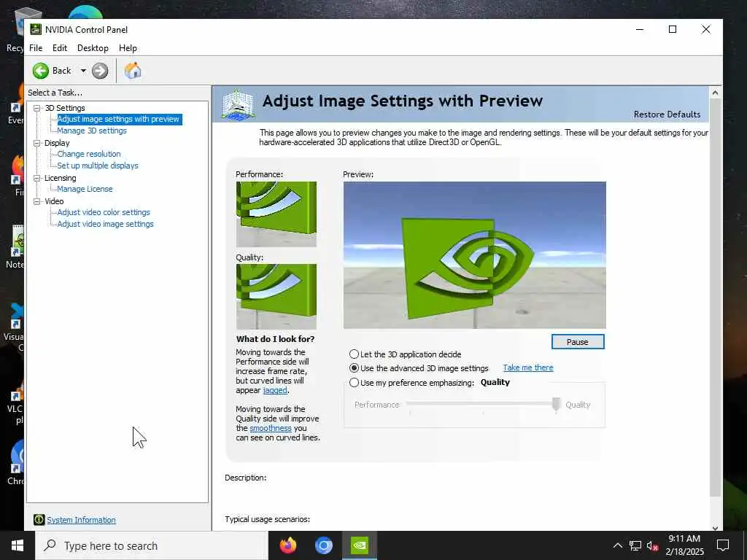Open Chromium from the taskbar
This screenshot has width=747, height=560.
tap(323, 545)
